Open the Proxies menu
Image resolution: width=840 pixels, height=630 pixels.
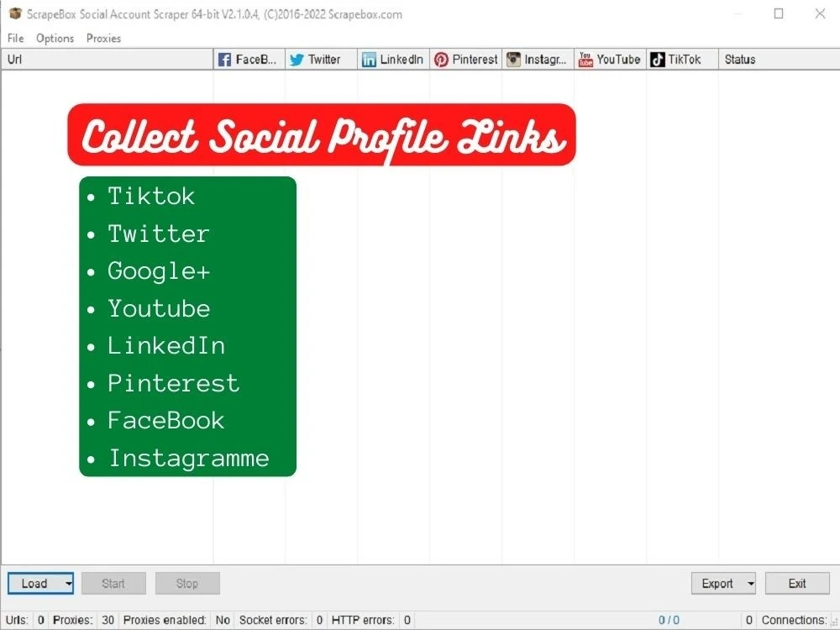pyautogui.click(x=103, y=38)
